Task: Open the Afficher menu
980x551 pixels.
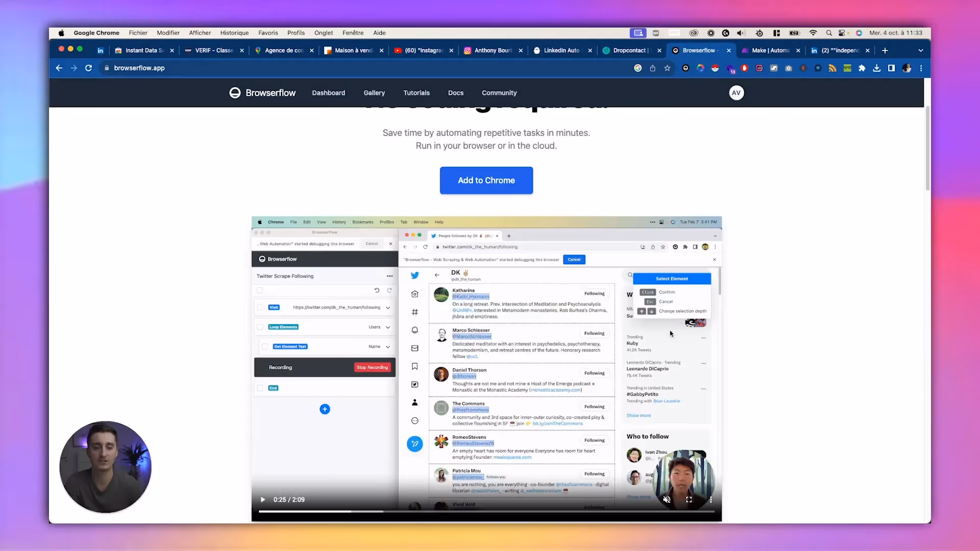Action: point(200,33)
